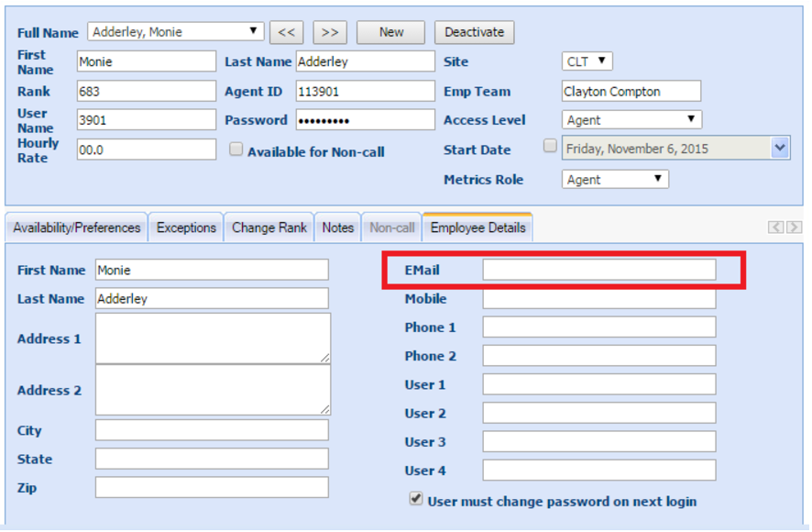Click the New button
The height and width of the screenshot is (532, 812).
(x=390, y=32)
